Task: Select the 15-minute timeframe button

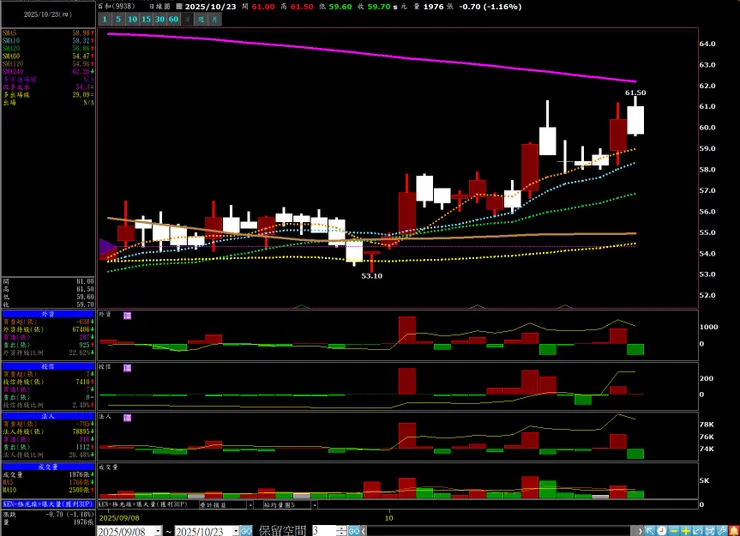Action: [147, 19]
